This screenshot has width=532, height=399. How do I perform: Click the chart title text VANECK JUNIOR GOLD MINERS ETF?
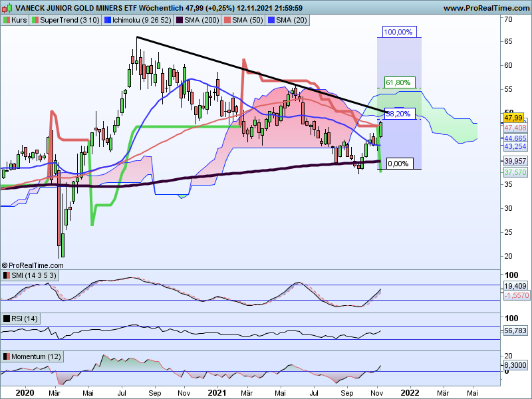pyautogui.click(x=76, y=8)
